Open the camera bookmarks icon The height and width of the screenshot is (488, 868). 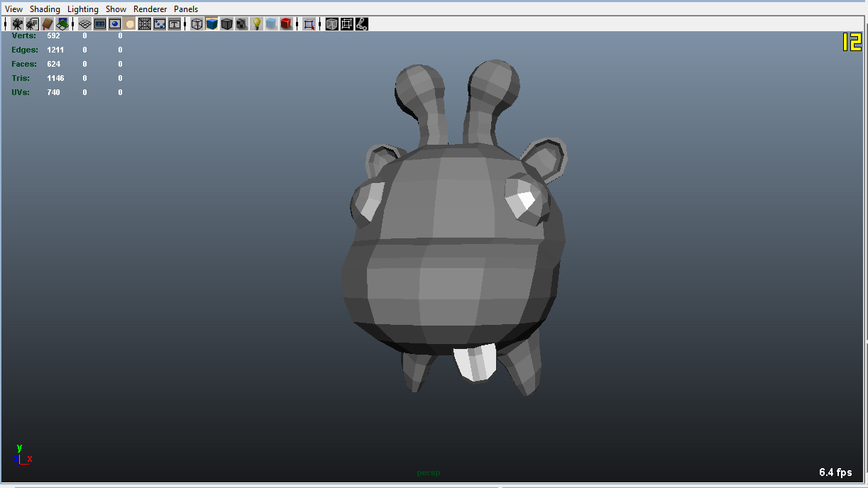47,23
